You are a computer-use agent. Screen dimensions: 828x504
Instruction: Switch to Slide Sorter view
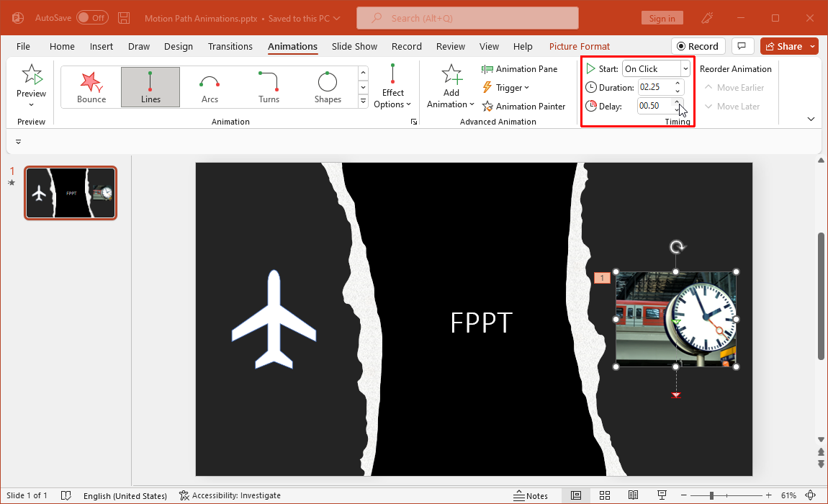605,495
